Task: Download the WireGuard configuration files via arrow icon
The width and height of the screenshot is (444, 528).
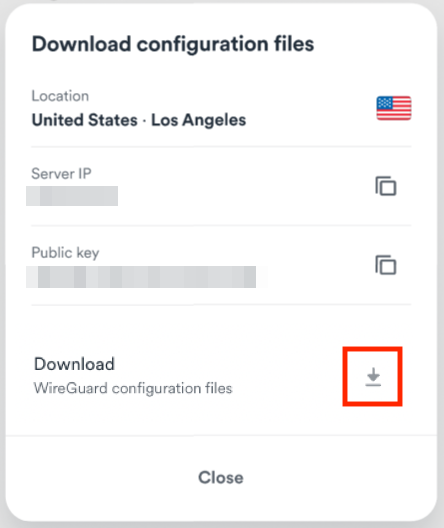Action: click(373, 377)
